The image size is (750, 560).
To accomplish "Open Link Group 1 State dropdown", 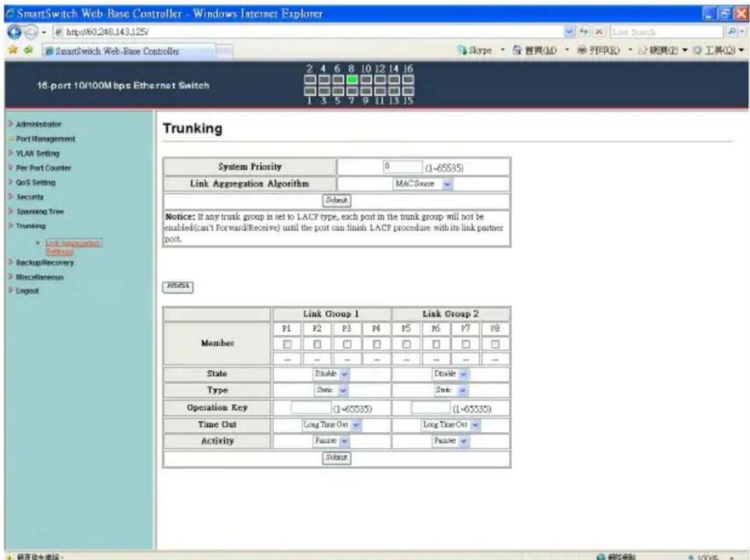I will [331, 374].
